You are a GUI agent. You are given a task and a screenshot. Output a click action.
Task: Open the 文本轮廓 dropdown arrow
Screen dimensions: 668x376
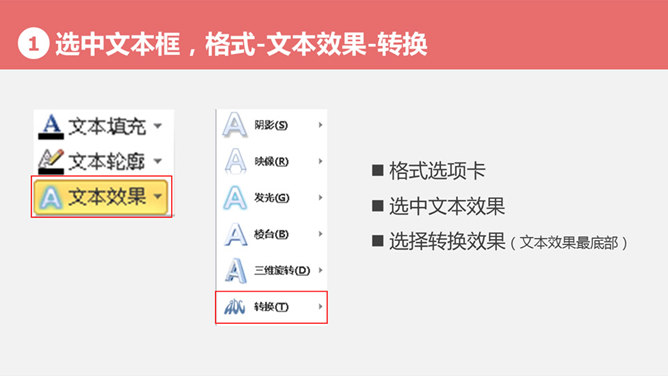tap(158, 161)
